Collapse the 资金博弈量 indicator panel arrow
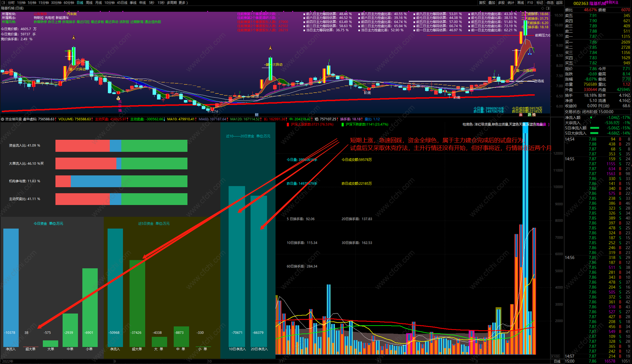Image resolution: width=632 pixels, height=364 pixels. tap(2, 119)
